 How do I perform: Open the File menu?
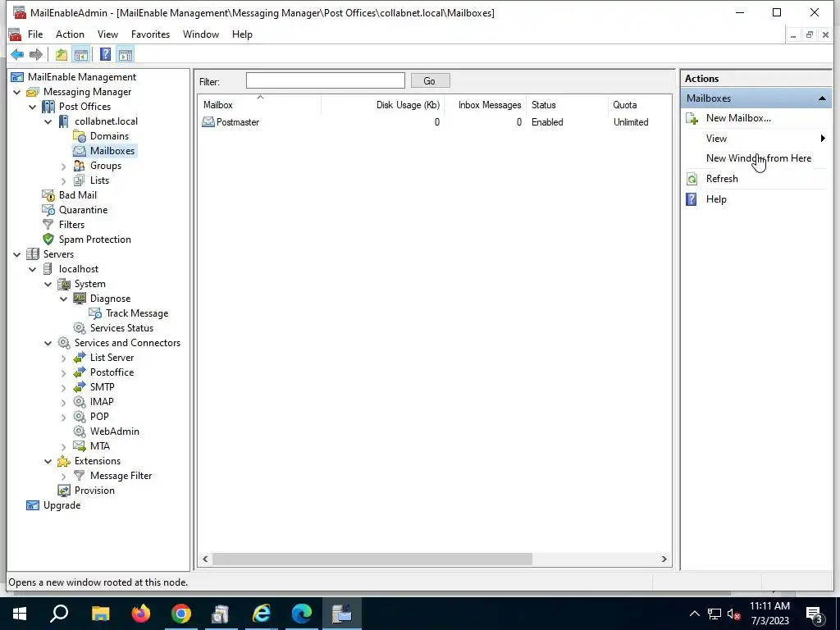(x=35, y=34)
